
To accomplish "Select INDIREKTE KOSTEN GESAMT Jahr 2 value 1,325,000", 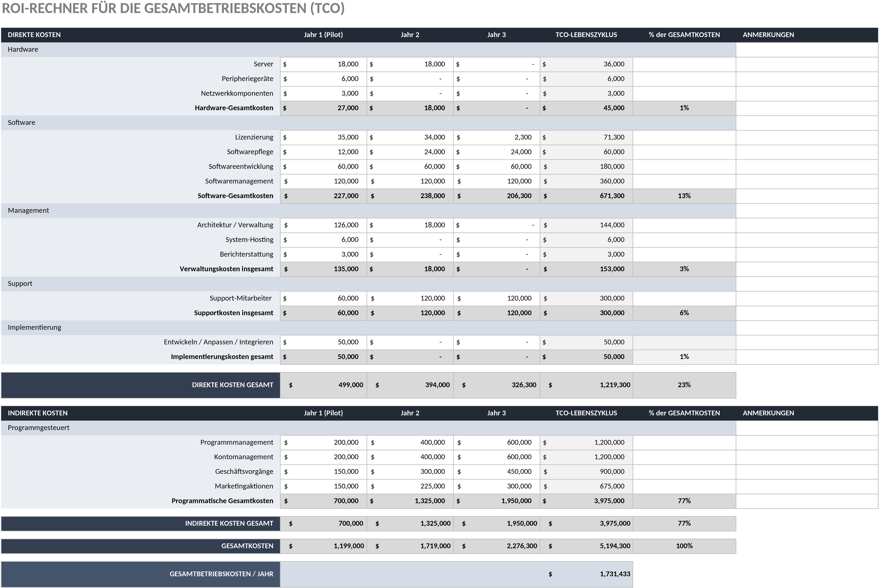I will (x=410, y=524).
